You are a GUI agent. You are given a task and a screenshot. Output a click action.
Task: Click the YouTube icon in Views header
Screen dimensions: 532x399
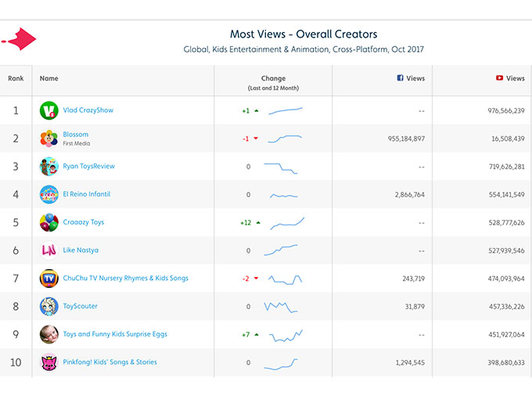coord(499,78)
